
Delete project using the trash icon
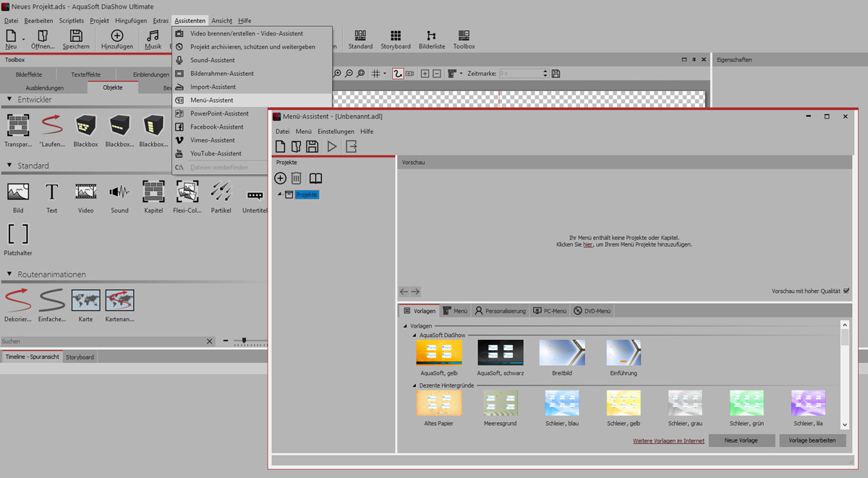pyautogui.click(x=297, y=179)
